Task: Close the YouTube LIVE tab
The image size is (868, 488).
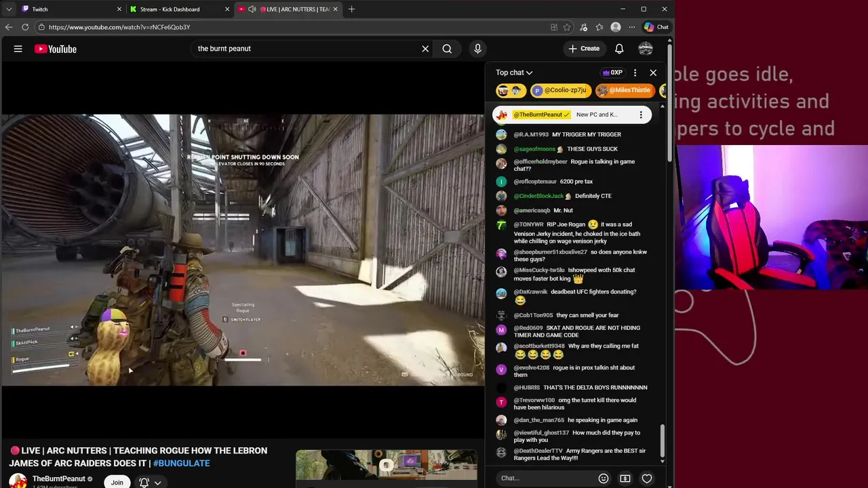Action: [335, 9]
